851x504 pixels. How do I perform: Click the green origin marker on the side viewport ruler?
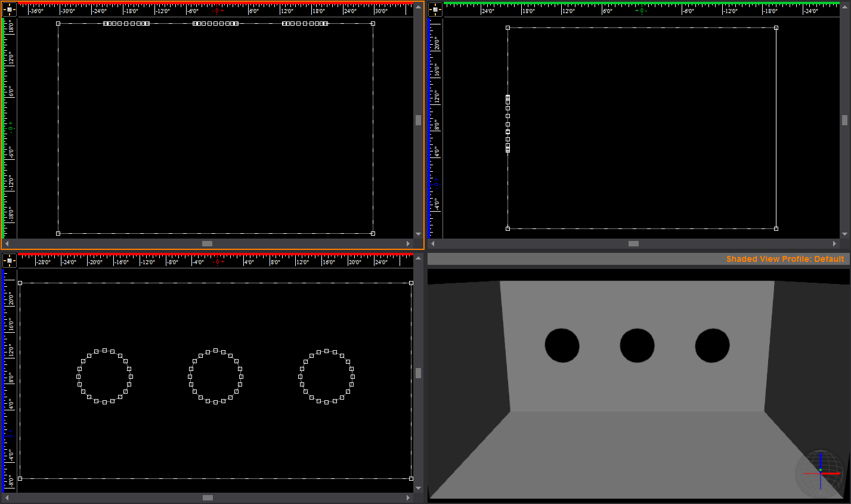pos(642,9)
